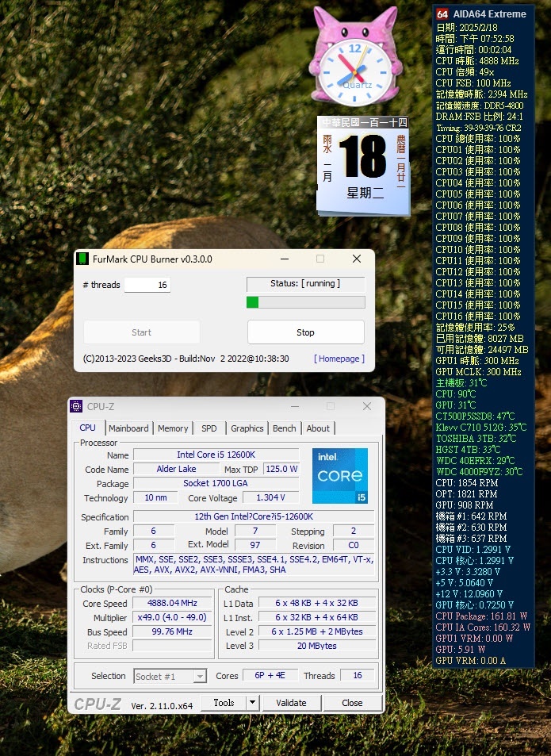Image resolution: width=551 pixels, height=756 pixels.
Task: Click the FurMark CPU Burner title bar icon
Action: [82, 259]
